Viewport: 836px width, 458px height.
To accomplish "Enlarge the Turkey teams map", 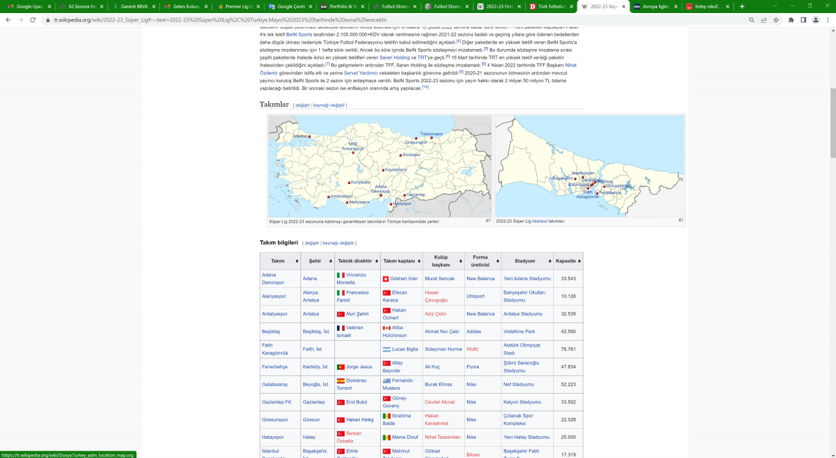I will click(x=487, y=220).
